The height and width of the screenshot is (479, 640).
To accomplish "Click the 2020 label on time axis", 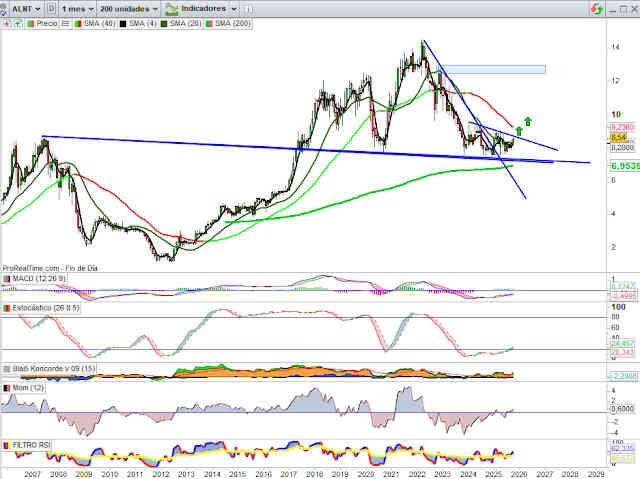I will click(x=365, y=472).
